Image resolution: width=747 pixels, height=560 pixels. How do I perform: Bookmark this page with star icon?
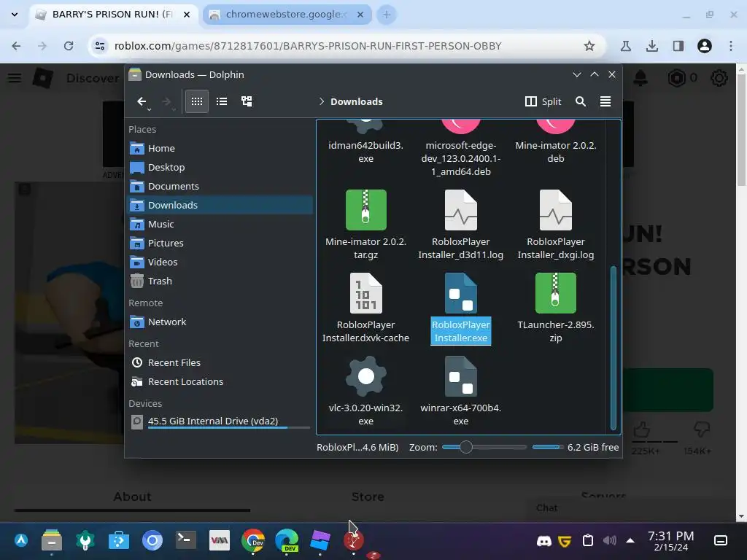tap(589, 46)
